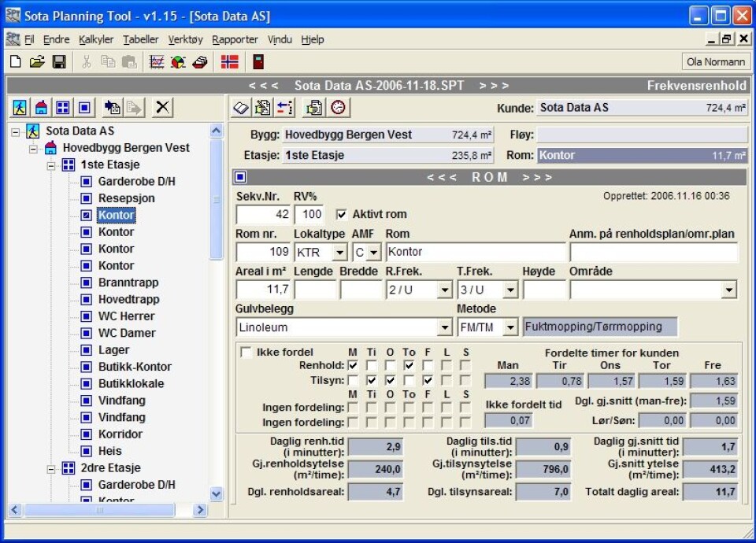Click the tree horizontal scrollbar right arrow
Screen dimensions: 756x543
(x=199, y=510)
